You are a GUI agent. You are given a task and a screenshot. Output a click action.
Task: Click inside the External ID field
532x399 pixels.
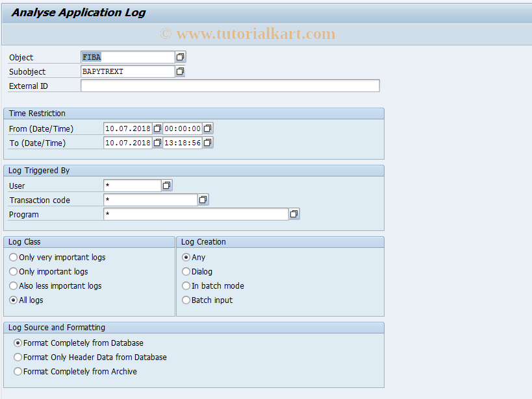click(x=227, y=85)
